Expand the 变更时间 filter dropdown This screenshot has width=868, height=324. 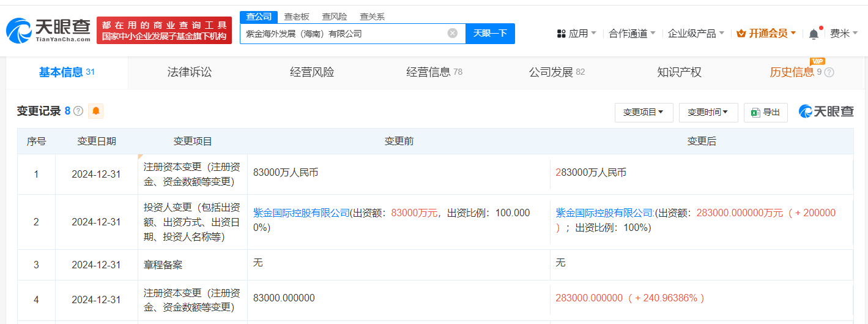point(708,112)
